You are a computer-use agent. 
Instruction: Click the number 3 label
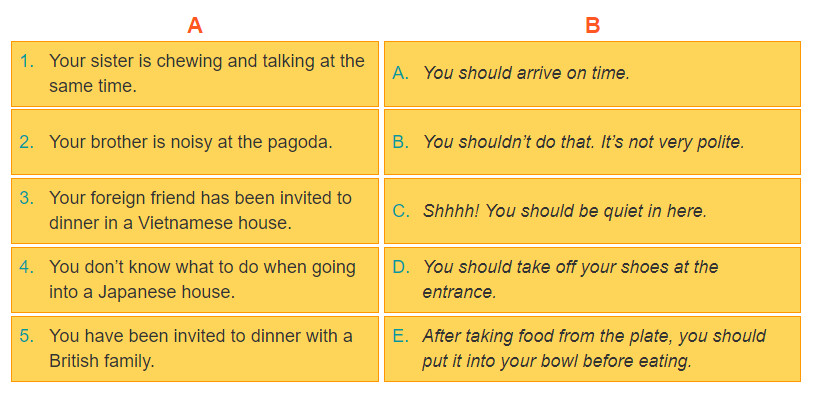click(27, 198)
